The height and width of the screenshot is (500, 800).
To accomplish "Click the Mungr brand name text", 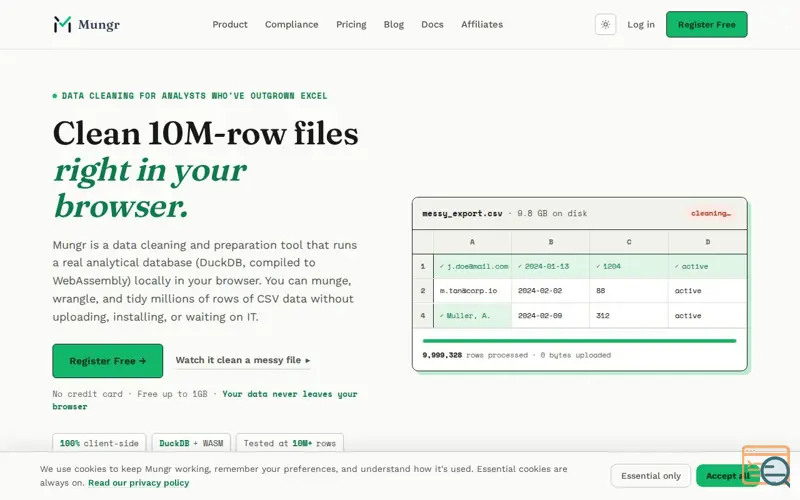I will pyautogui.click(x=99, y=24).
